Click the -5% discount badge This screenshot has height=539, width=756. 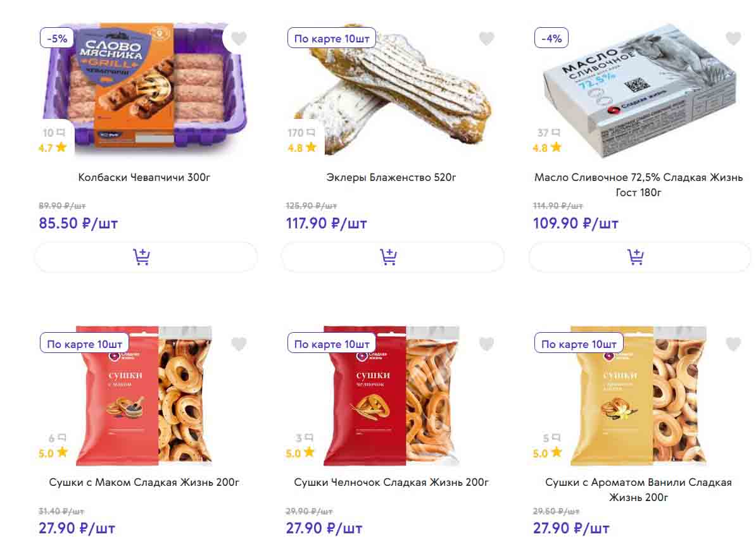[56, 38]
